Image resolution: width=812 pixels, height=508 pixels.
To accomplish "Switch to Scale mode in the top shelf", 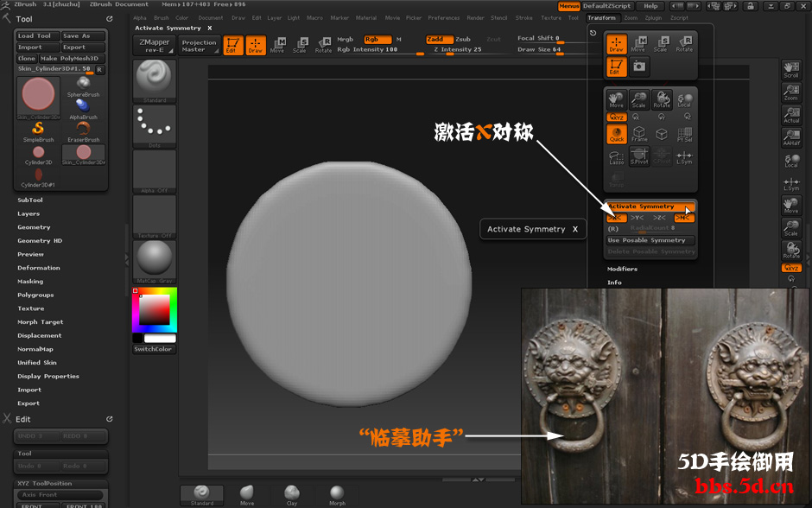I will [300, 45].
